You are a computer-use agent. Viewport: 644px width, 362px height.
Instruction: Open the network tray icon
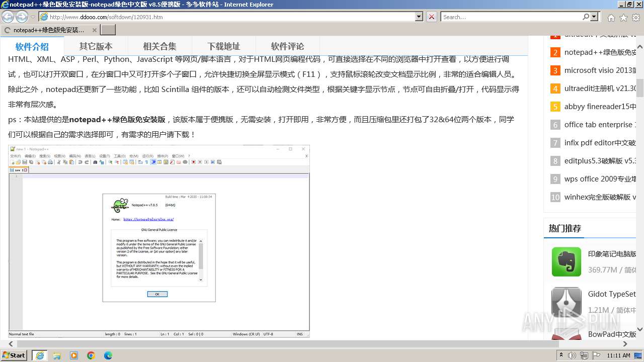pos(584,355)
